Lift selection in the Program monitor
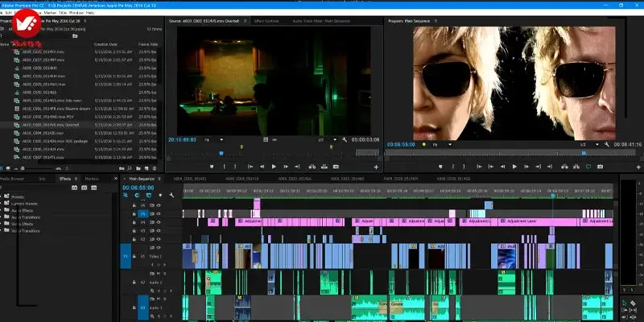This screenshot has height=322, width=644. pos(564,167)
